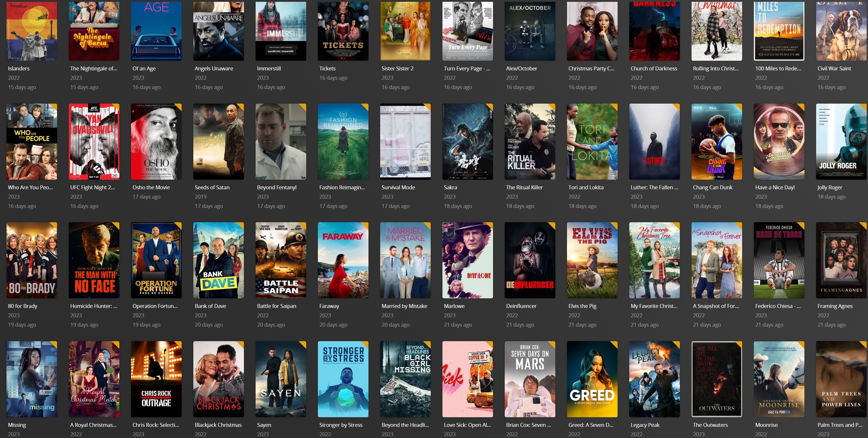The image size is (868, 438).
Task: Select the Bank of Dave poster
Action: tap(218, 260)
